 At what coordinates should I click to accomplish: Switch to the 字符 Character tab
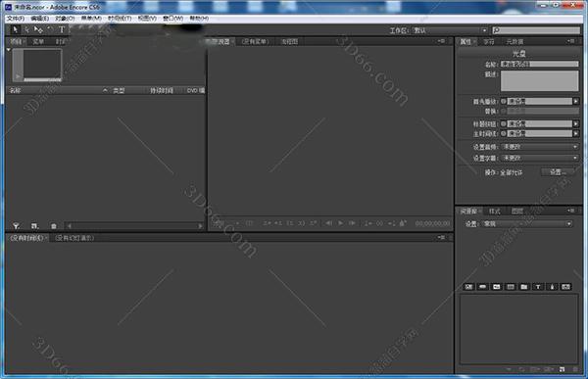click(x=489, y=41)
